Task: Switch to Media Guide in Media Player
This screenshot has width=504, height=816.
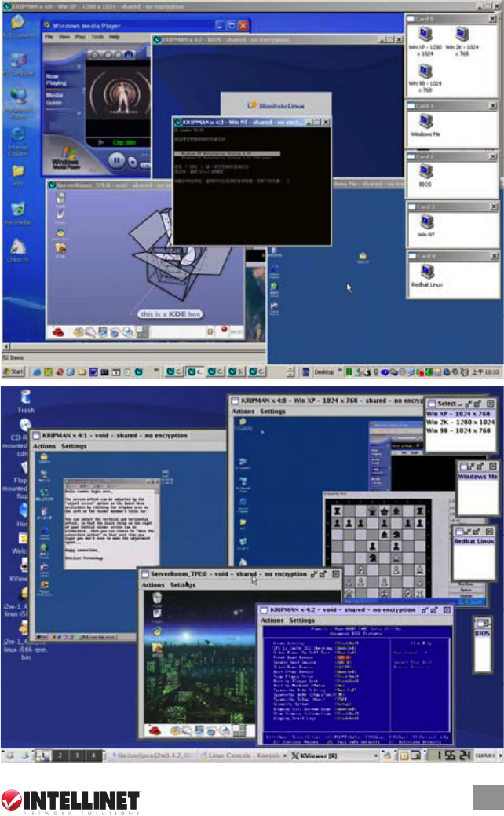Action: pyautogui.click(x=54, y=99)
